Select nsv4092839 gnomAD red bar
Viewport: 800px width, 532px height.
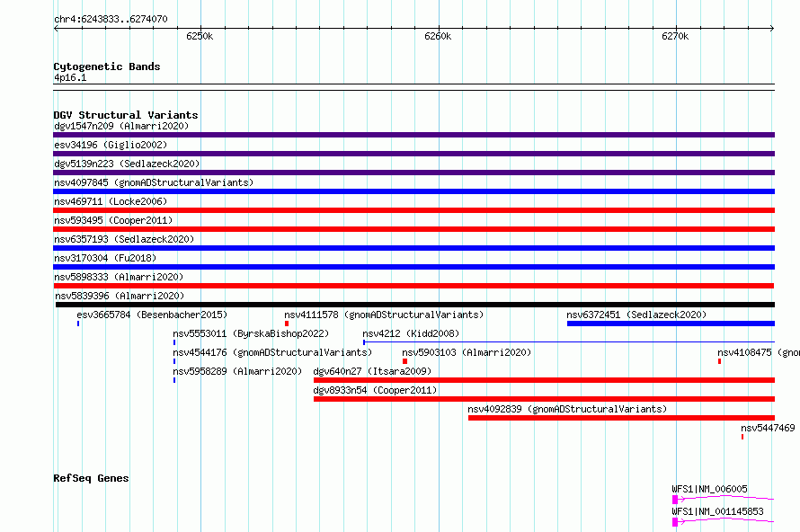click(621, 418)
